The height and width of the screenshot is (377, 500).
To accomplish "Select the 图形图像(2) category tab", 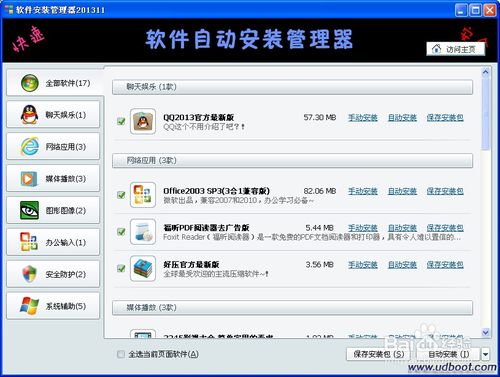I will (x=53, y=210).
